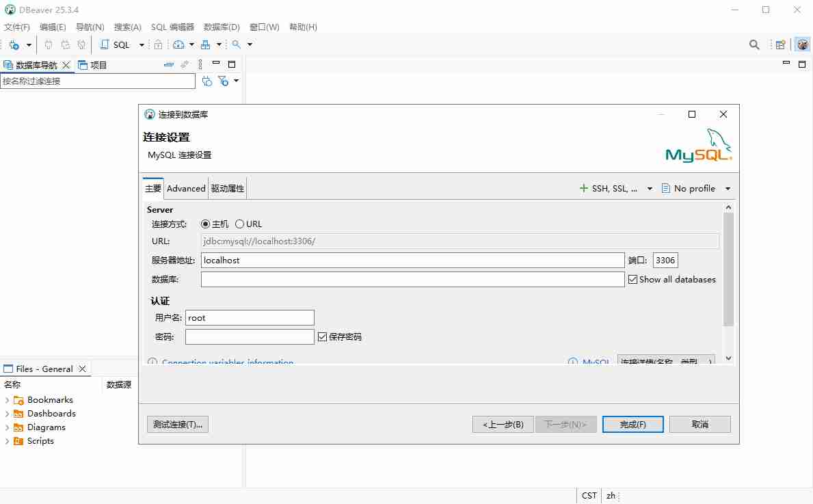Click the rollback transaction toolbar icon
Image resolution: width=813 pixels, height=504 pixels.
[65, 44]
